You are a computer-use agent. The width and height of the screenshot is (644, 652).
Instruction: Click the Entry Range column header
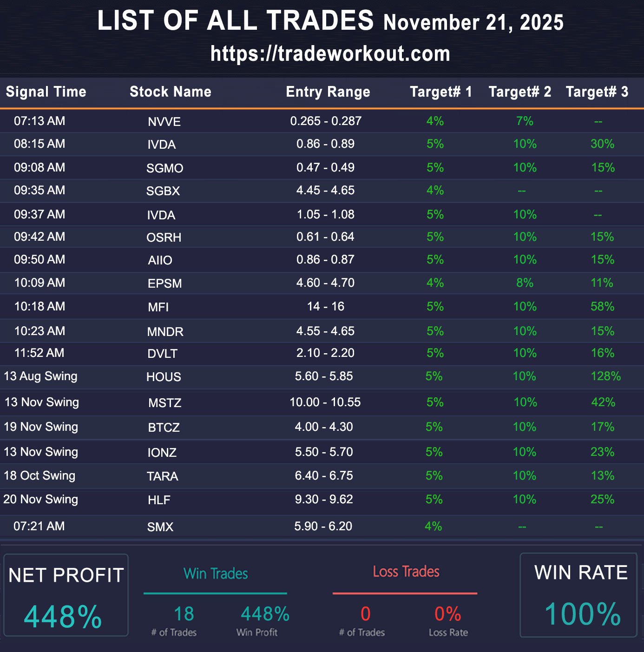point(328,92)
